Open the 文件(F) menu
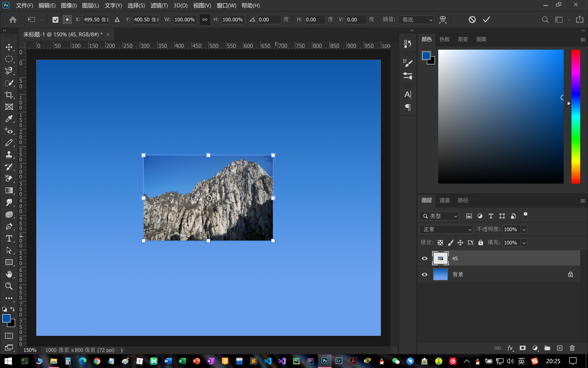Screen dimensions: 588x368 tap(24, 5)
